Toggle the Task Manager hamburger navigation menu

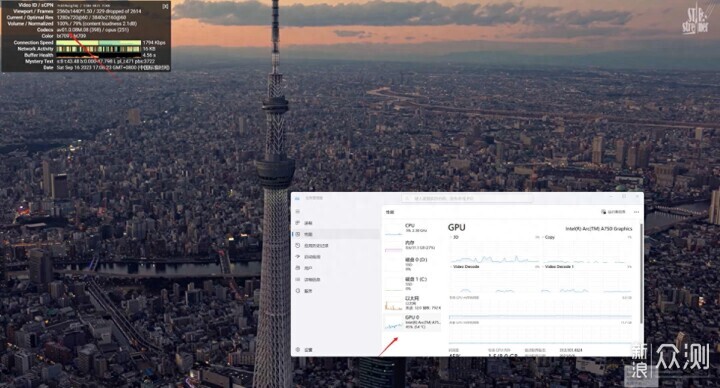click(298, 211)
